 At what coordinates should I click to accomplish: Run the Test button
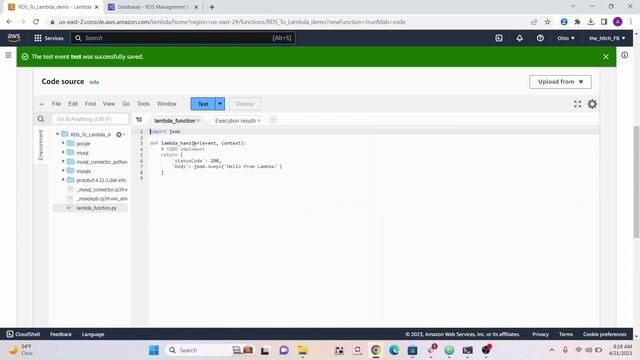[x=203, y=104]
